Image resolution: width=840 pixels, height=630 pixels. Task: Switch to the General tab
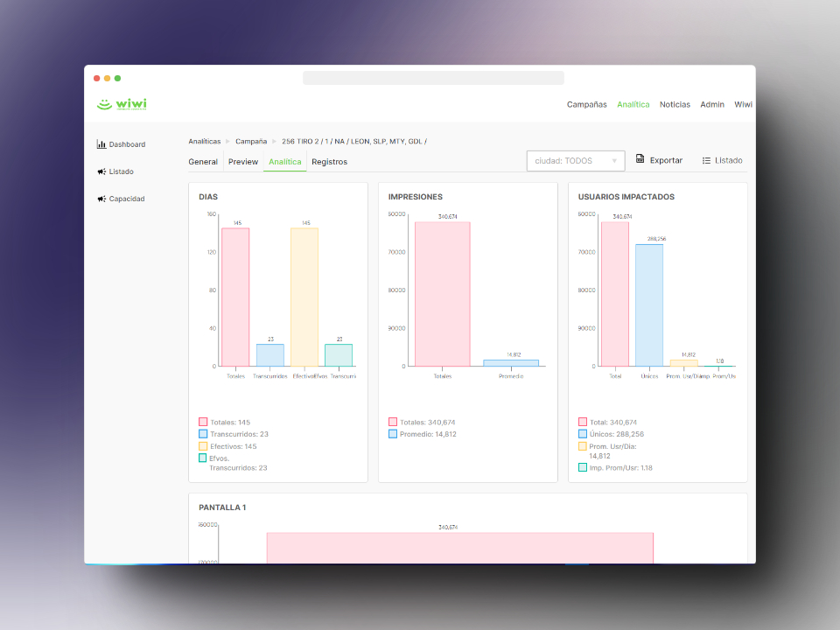(203, 162)
